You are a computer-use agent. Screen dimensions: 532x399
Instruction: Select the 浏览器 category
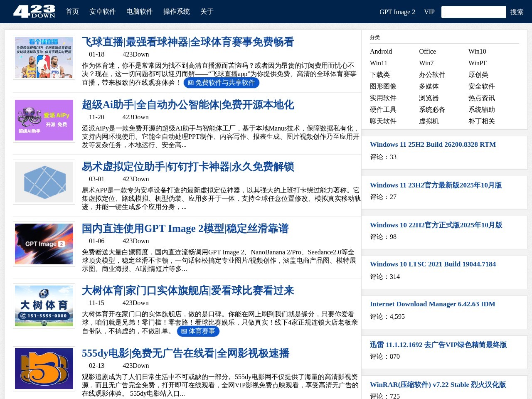coord(429,98)
